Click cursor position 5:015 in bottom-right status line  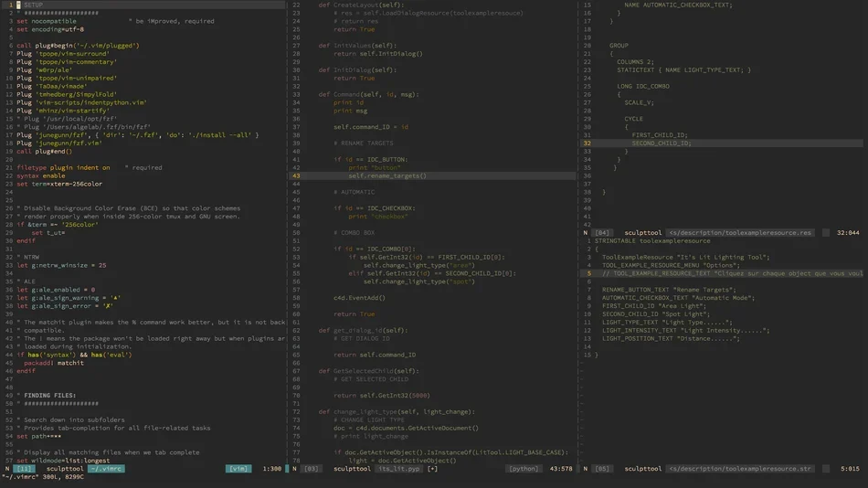(x=850, y=469)
